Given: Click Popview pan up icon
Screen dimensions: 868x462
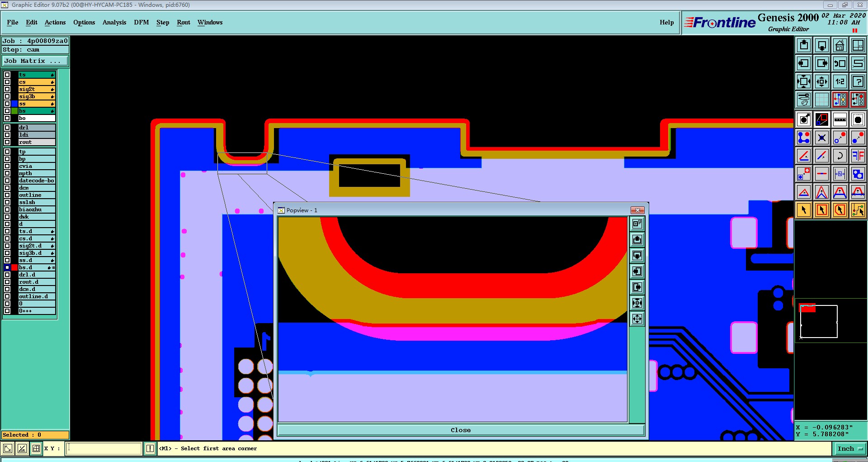Looking at the screenshot, I should click(637, 240).
